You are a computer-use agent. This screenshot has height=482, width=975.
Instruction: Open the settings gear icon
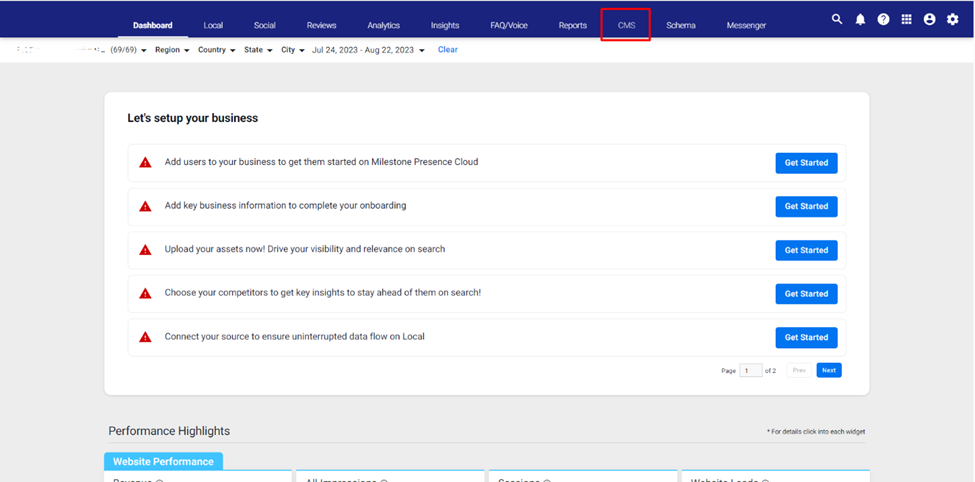click(x=953, y=19)
